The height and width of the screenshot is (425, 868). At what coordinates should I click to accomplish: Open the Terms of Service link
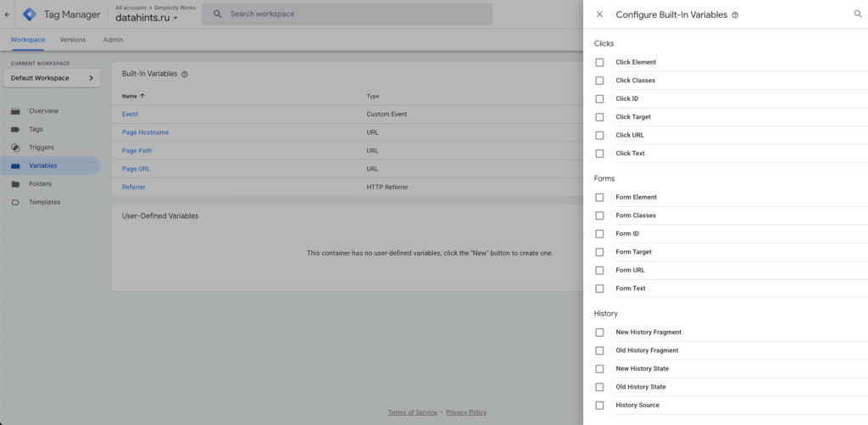point(413,412)
